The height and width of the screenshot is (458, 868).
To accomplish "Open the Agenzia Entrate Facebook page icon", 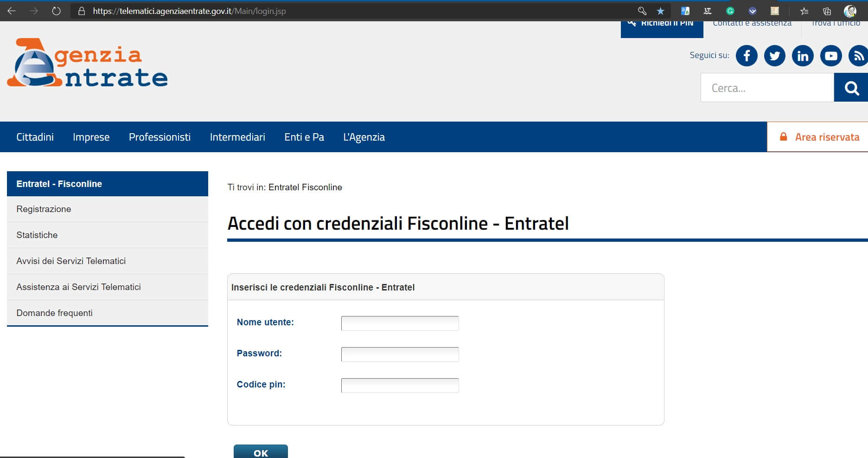I will (747, 56).
